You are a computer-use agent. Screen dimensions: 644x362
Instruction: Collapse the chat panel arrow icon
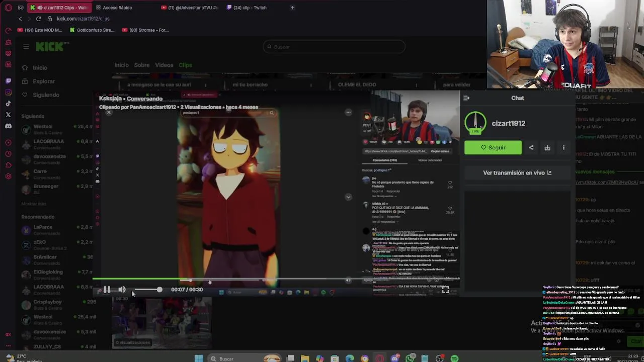pos(466,98)
